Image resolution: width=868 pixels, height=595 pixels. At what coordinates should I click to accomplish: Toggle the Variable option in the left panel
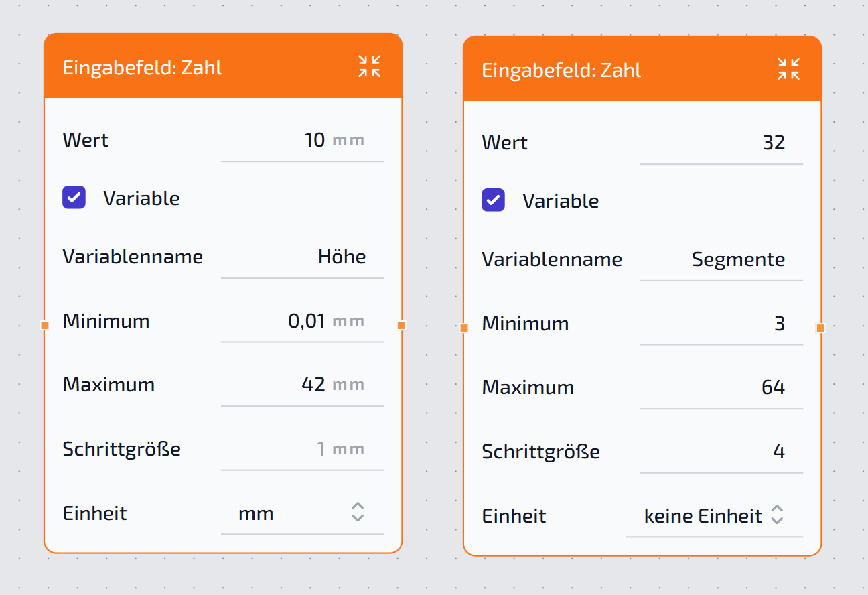74,198
